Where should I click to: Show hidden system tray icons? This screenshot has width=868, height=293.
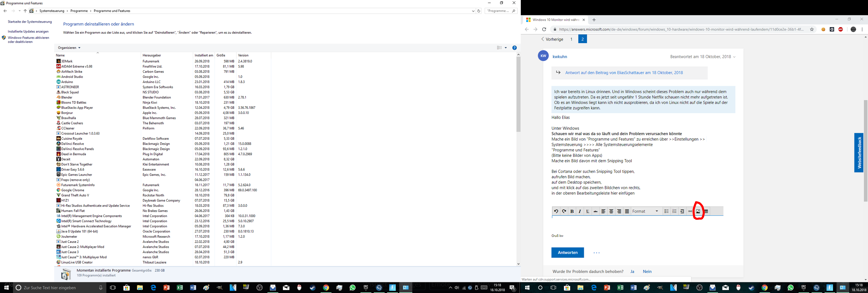[450, 288]
